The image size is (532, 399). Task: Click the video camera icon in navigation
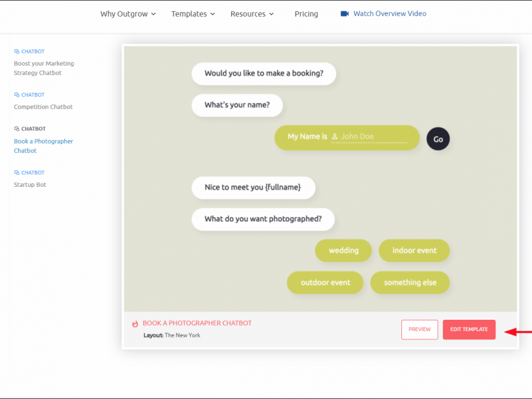(345, 14)
